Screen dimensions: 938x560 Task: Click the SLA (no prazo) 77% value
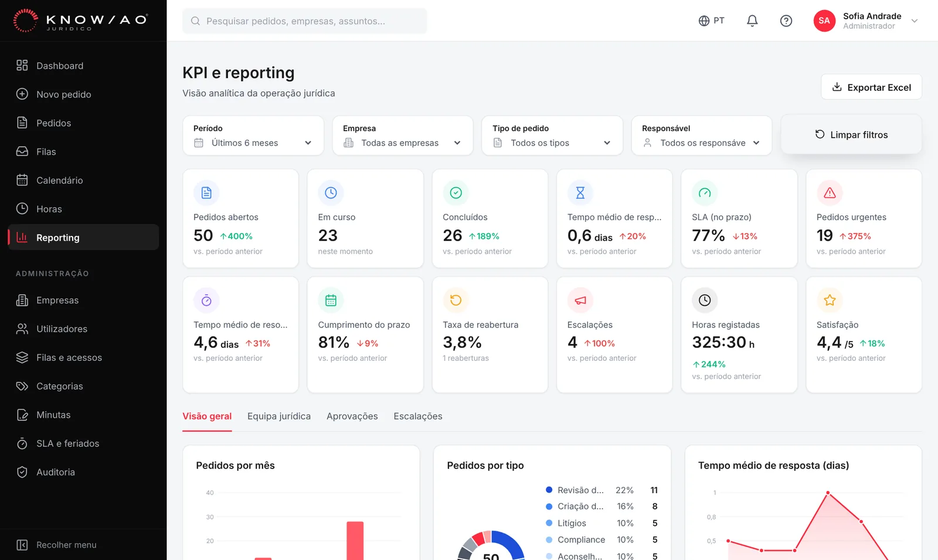click(708, 235)
